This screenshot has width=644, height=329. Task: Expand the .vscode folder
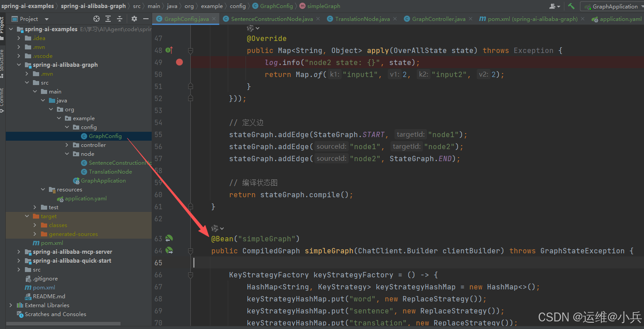(19, 56)
